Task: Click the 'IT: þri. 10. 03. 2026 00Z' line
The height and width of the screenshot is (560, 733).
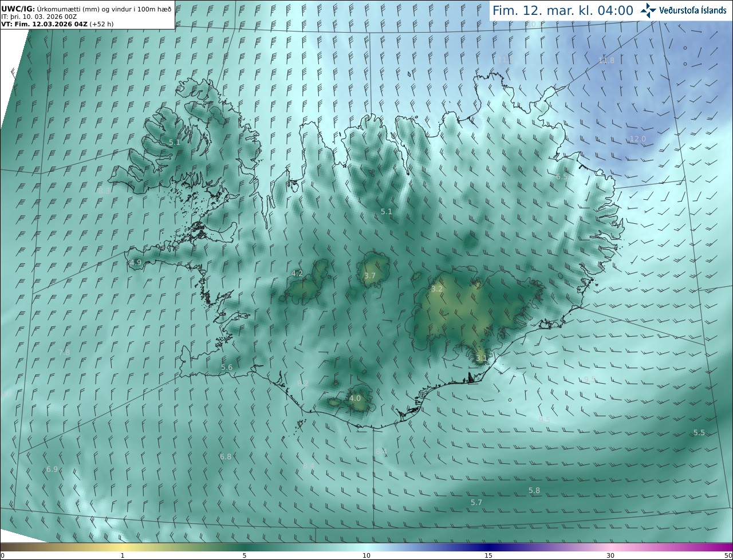Action: coord(40,17)
